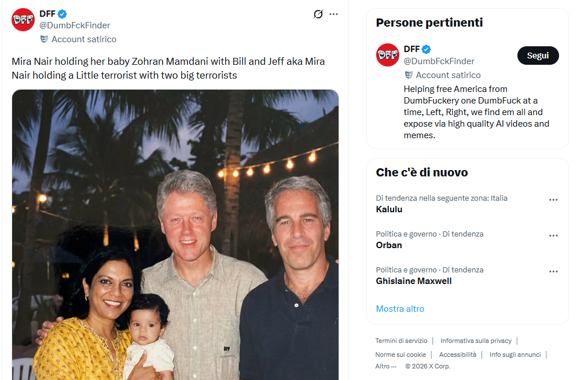Click the verified badge beside the post author name
This screenshot has width=588, height=380.
pyautogui.click(x=63, y=14)
